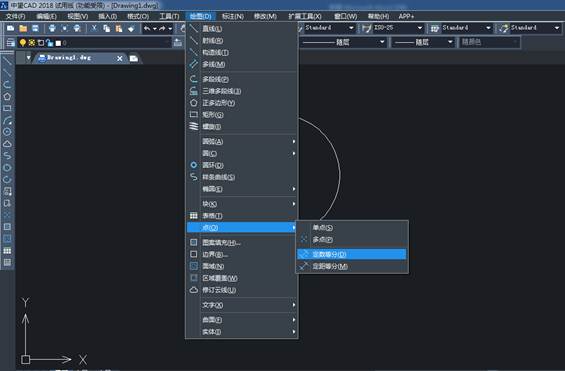Click the Open folder icon in toolbar
The width and height of the screenshot is (565, 371).
pos(23,28)
